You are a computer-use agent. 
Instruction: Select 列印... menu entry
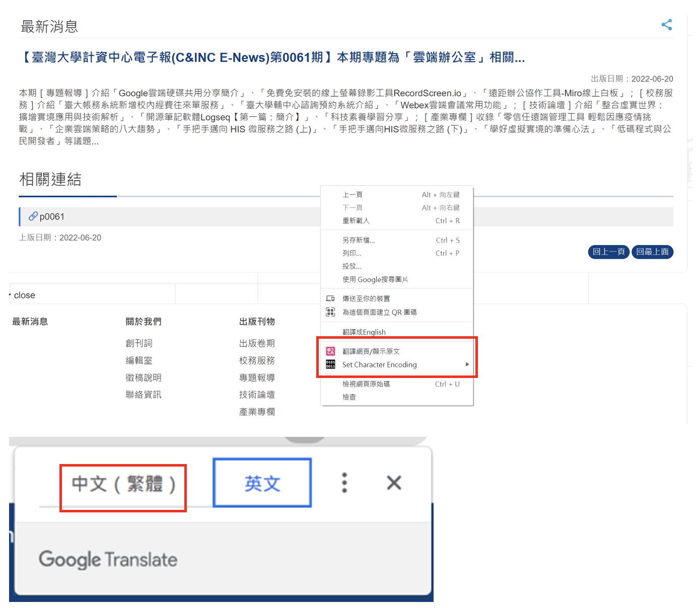[397, 253]
